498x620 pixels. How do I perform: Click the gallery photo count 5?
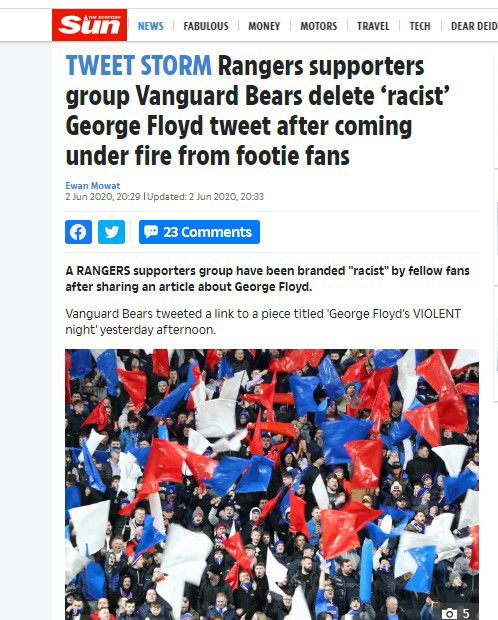point(466,614)
